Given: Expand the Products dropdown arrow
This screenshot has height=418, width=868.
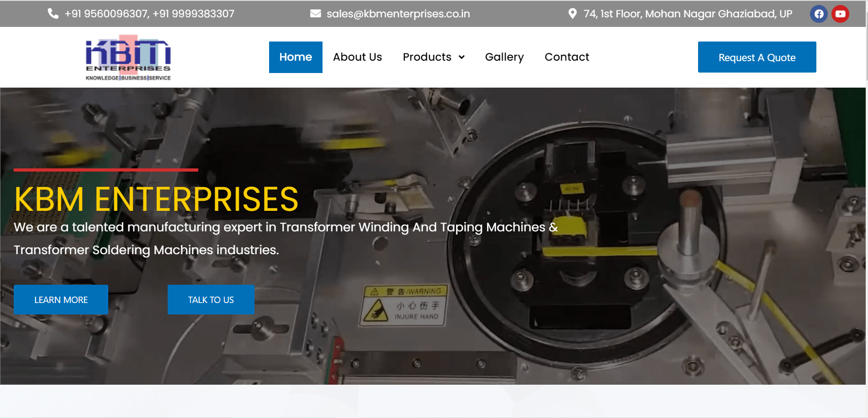Looking at the screenshot, I should [461, 57].
